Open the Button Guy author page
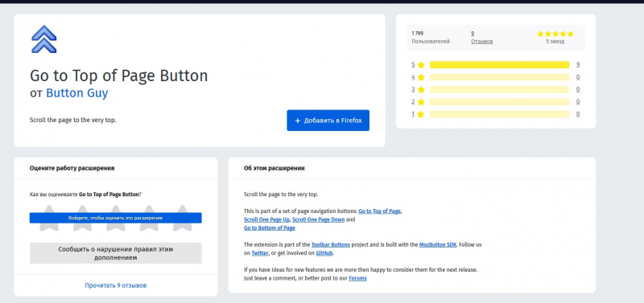This screenshot has width=644, height=303. pos(76,93)
